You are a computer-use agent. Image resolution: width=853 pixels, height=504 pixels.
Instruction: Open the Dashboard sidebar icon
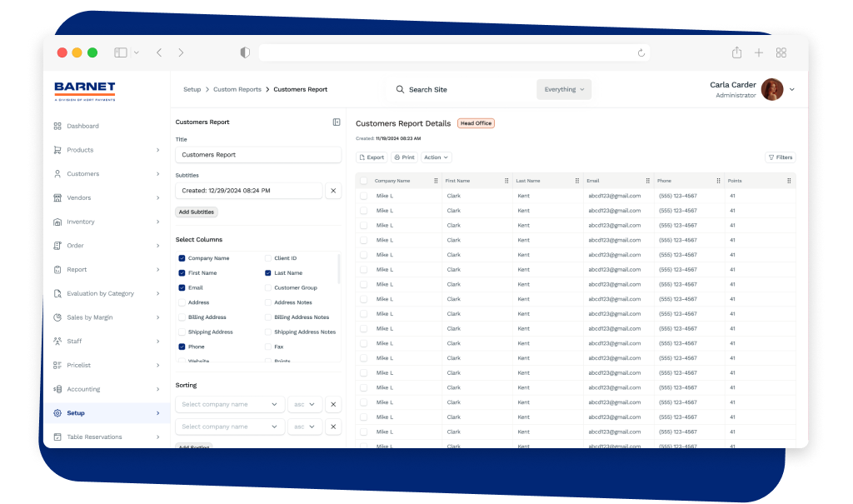click(x=57, y=127)
